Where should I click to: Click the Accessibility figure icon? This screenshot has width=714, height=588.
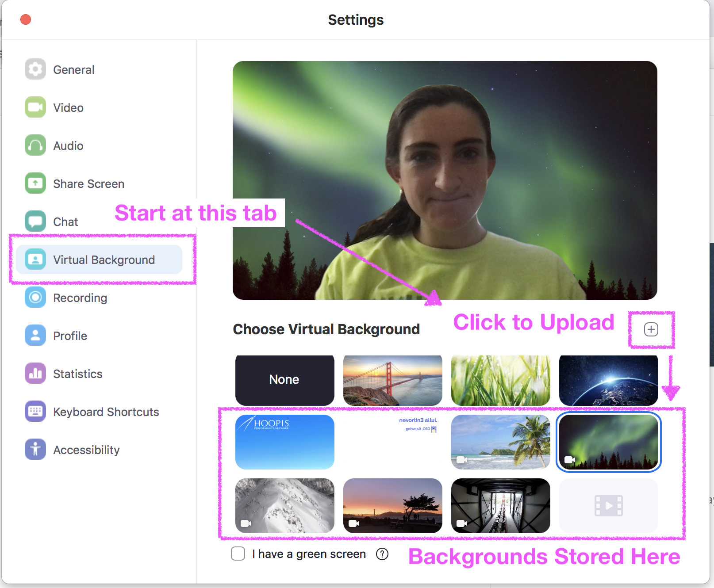click(35, 450)
